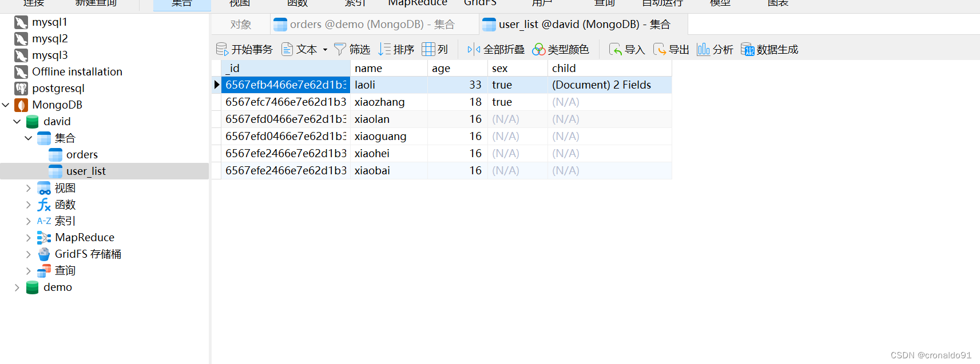Select the laoli row _id cell
This screenshot has width=980, height=364.
[x=285, y=85]
